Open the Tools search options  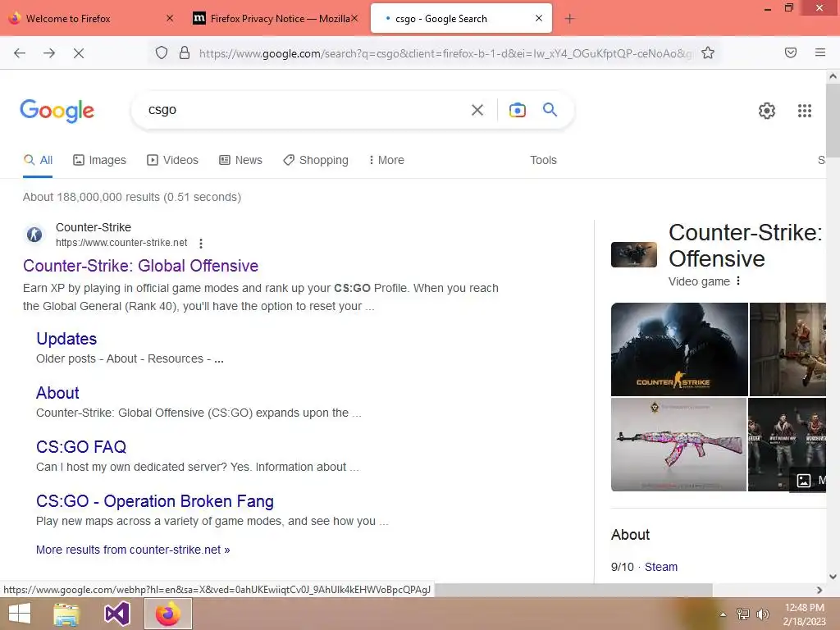click(x=543, y=160)
